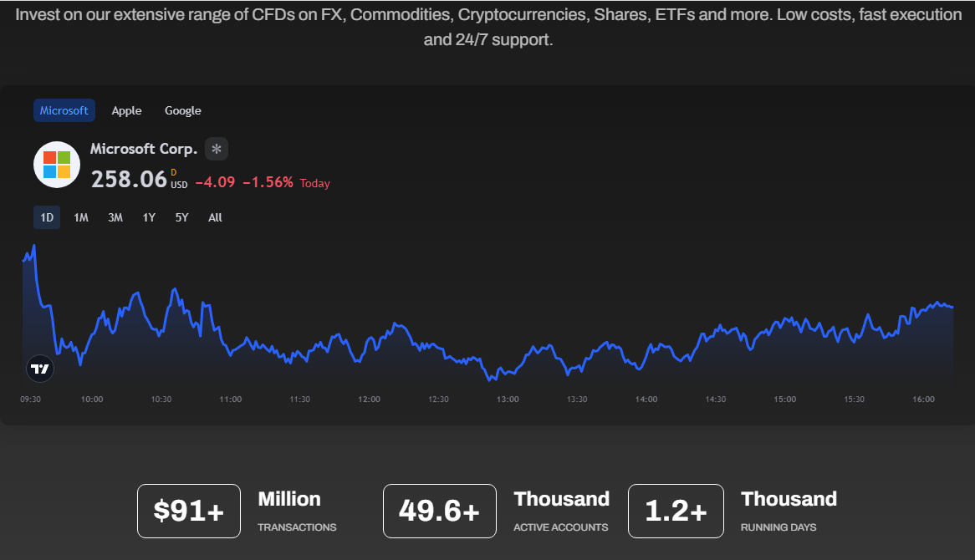
Task: Click Thousand heading above RUNNING DAYS
Action: click(x=789, y=499)
